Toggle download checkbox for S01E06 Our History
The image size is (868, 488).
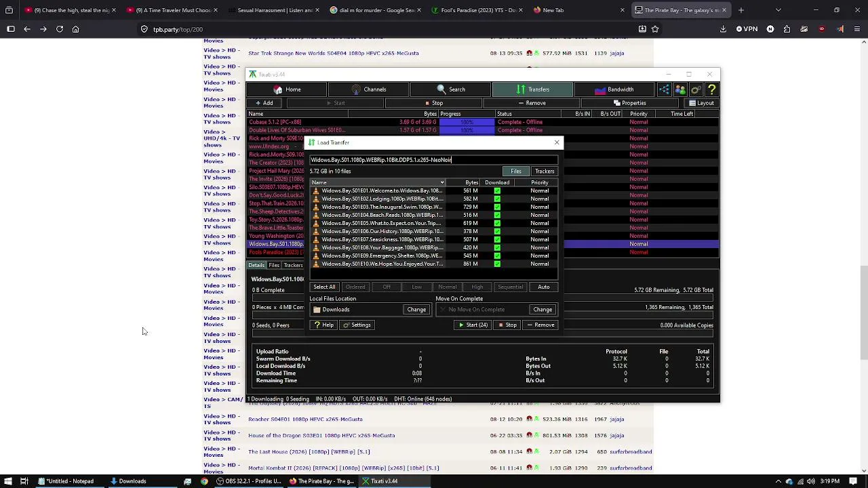(x=497, y=231)
